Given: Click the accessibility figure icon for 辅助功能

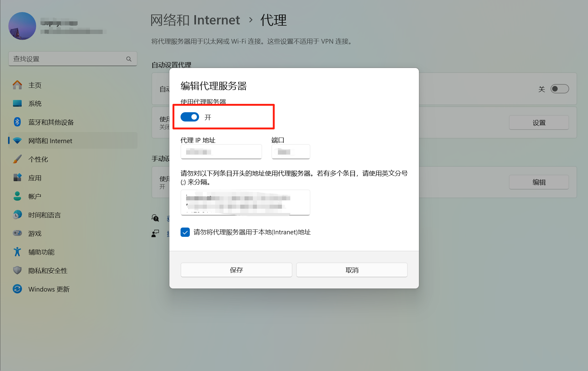Looking at the screenshot, I should coord(17,252).
